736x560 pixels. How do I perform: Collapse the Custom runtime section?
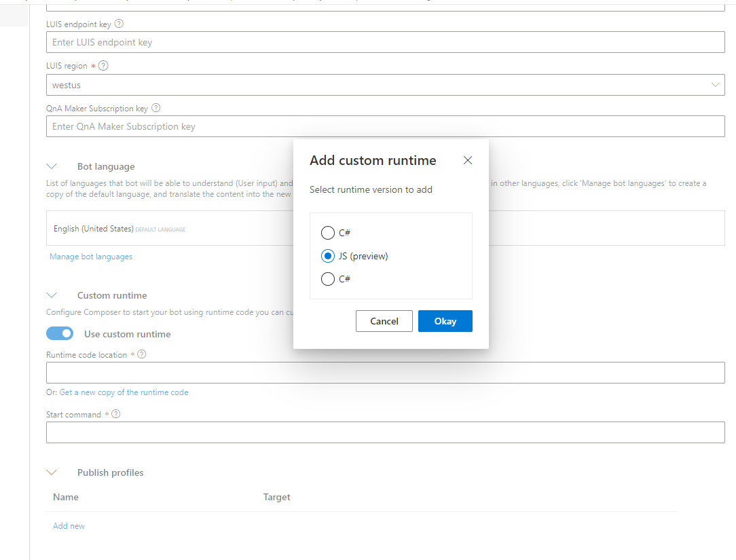click(x=52, y=295)
